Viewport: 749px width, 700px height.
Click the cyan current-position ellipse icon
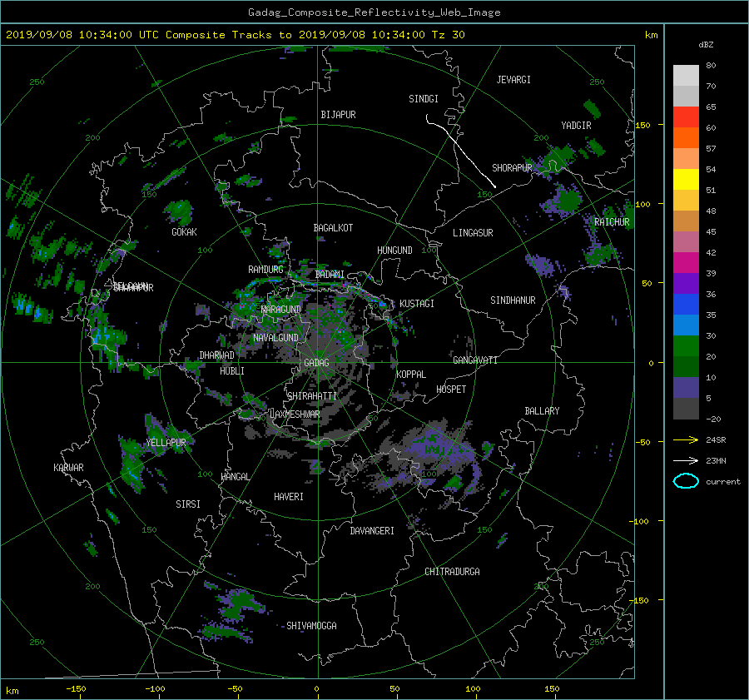pyautogui.click(x=686, y=481)
